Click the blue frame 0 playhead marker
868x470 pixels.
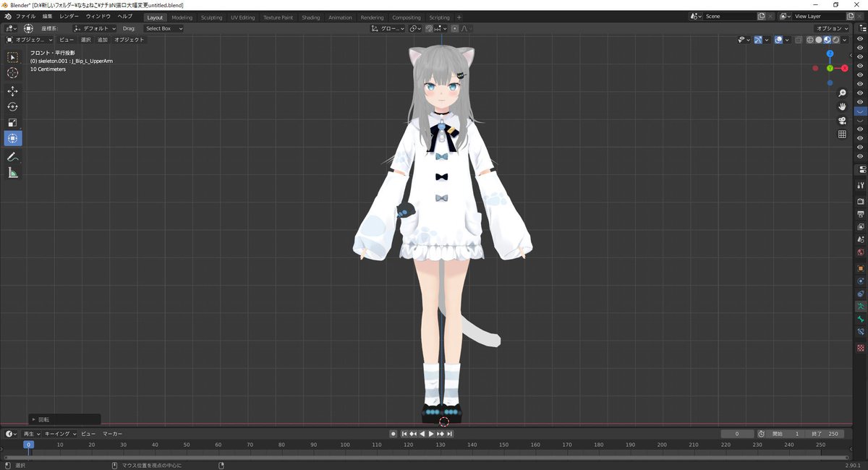coord(28,445)
